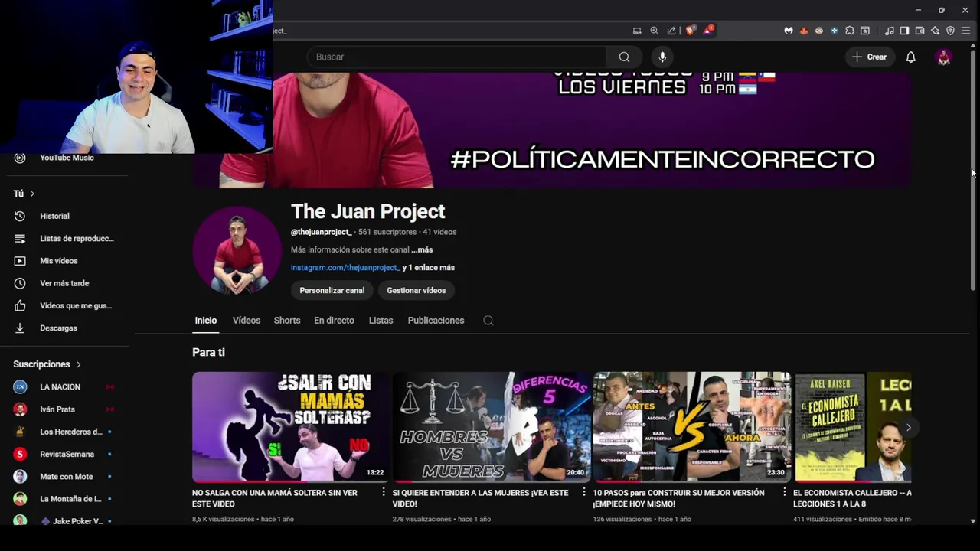Viewport: 980px width, 551px height.
Task: Open options menu for '10 PASOS' video
Action: (785, 492)
